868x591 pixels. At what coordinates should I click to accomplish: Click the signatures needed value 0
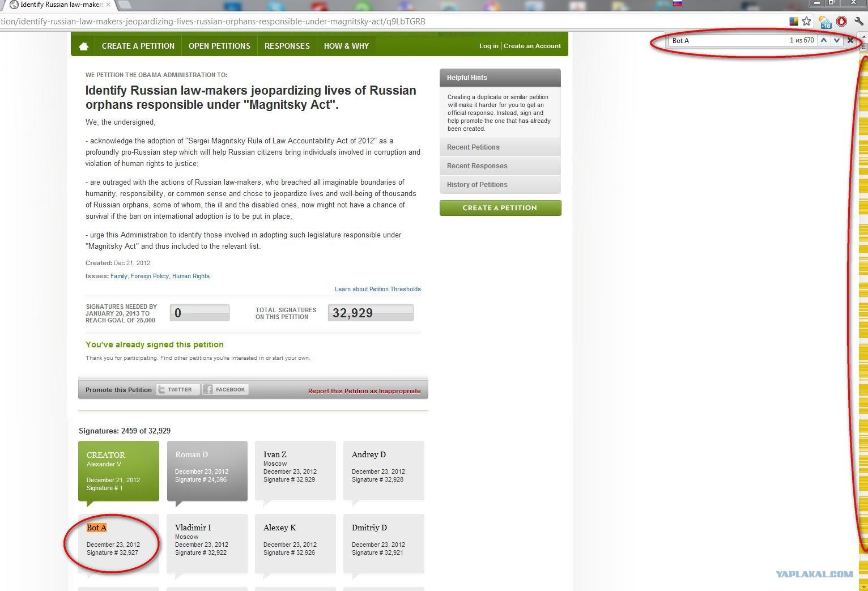pos(199,313)
